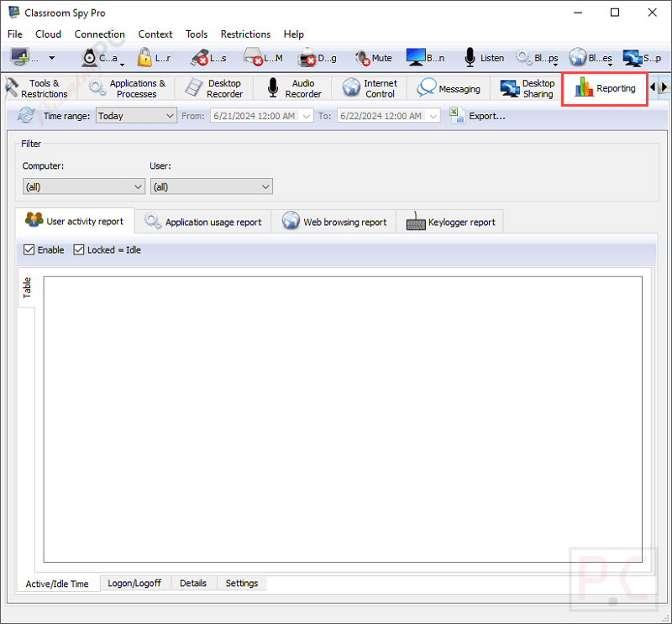672x624 pixels.
Task: Open the Messaging tab
Action: [449, 89]
